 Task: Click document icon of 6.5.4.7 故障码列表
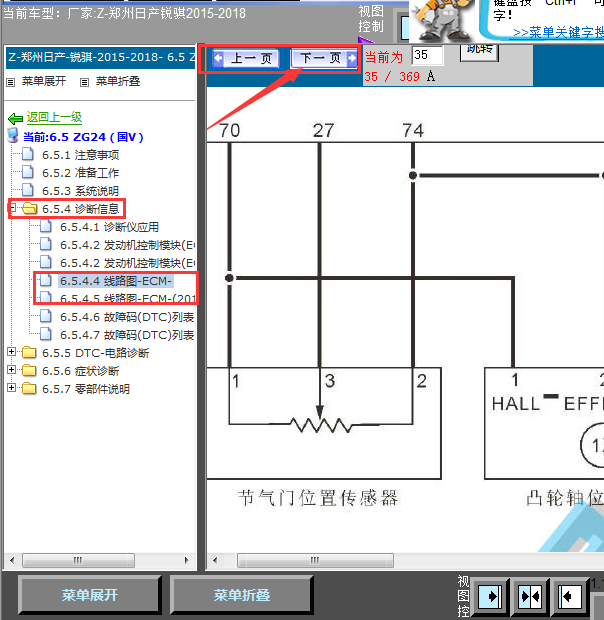46,334
